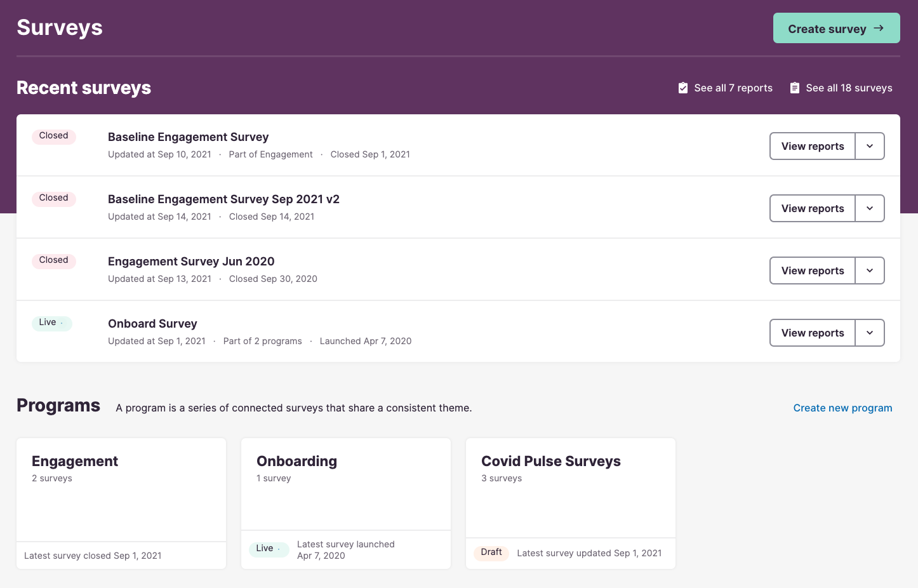Open Engagement Survey Jun 2020 title
This screenshot has width=918, height=588.
[191, 262]
